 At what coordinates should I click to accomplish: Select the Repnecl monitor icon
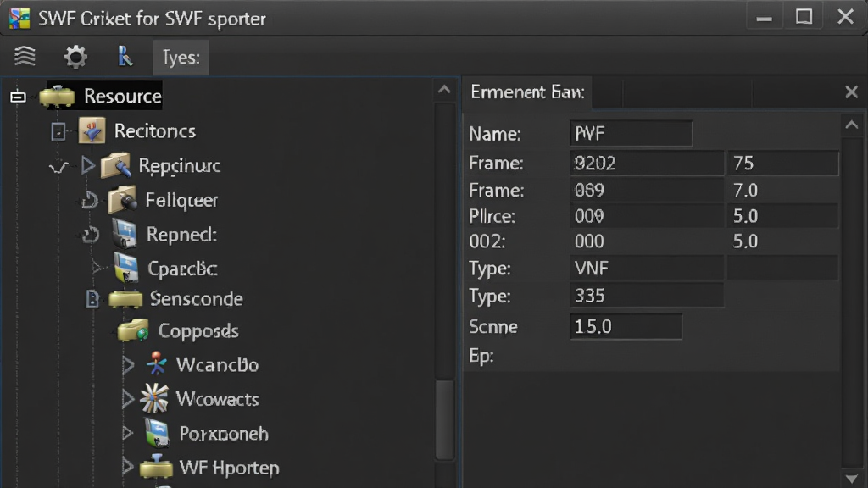coord(125,234)
